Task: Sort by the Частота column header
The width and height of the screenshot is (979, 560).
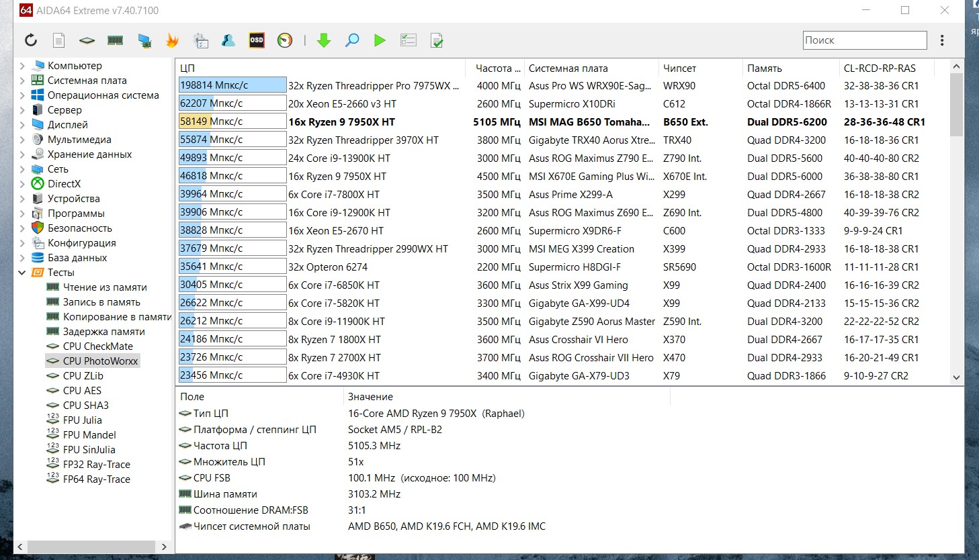Action: 495,68
